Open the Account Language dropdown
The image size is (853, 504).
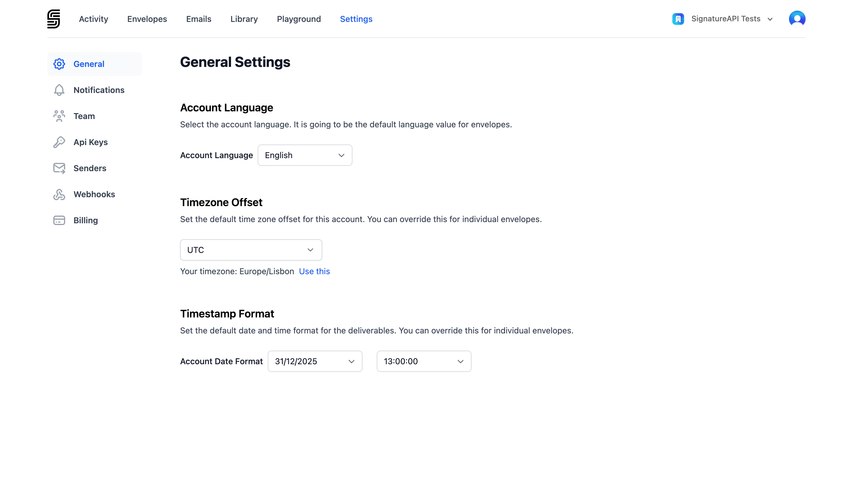[305, 155]
